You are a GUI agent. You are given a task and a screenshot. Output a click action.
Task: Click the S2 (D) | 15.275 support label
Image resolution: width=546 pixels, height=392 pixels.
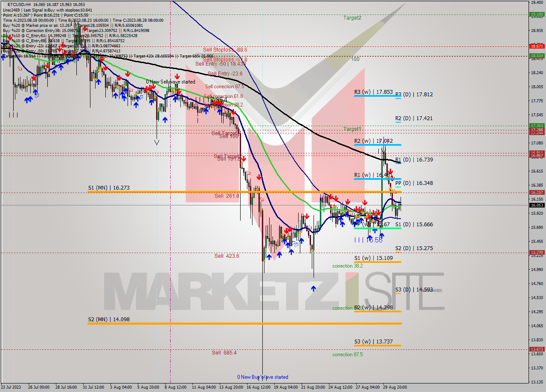[x=414, y=248]
